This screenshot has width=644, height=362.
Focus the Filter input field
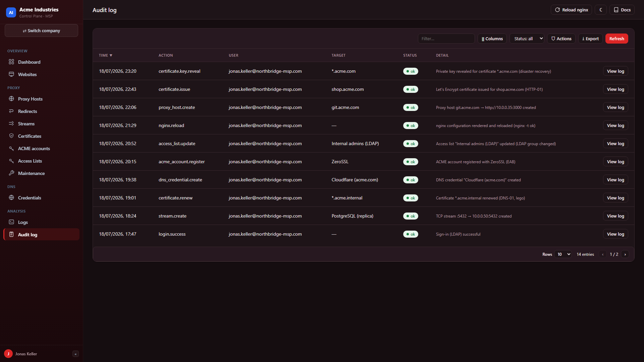coord(446,39)
